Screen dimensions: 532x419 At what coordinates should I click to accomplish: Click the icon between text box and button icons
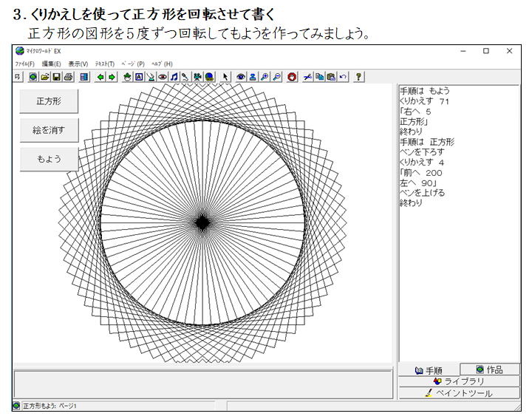coord(151,77)
